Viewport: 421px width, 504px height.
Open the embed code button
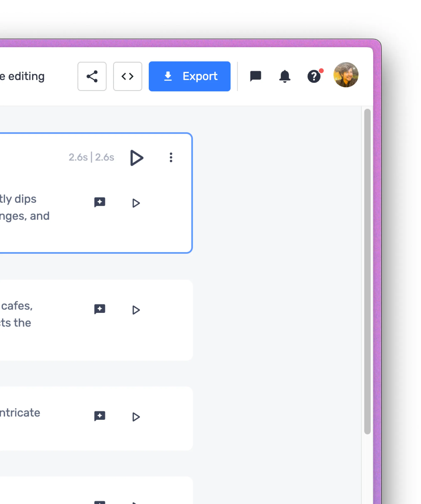point(127,76)
